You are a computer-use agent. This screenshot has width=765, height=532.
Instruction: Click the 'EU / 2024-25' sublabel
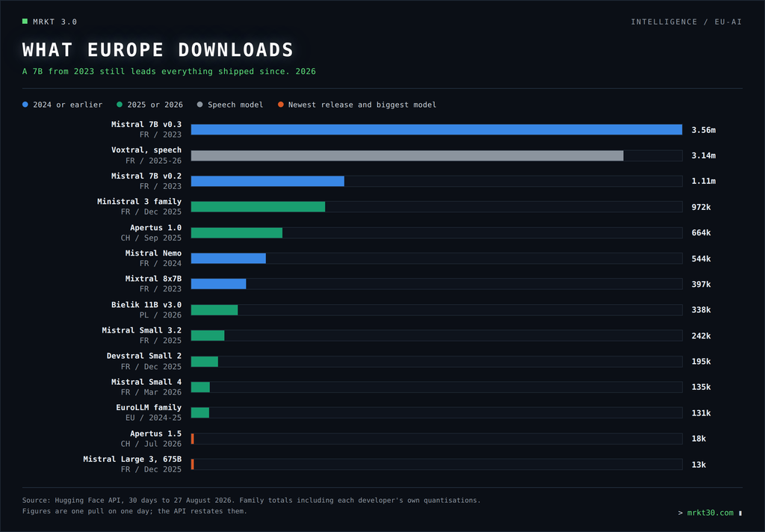click(153, 418)
